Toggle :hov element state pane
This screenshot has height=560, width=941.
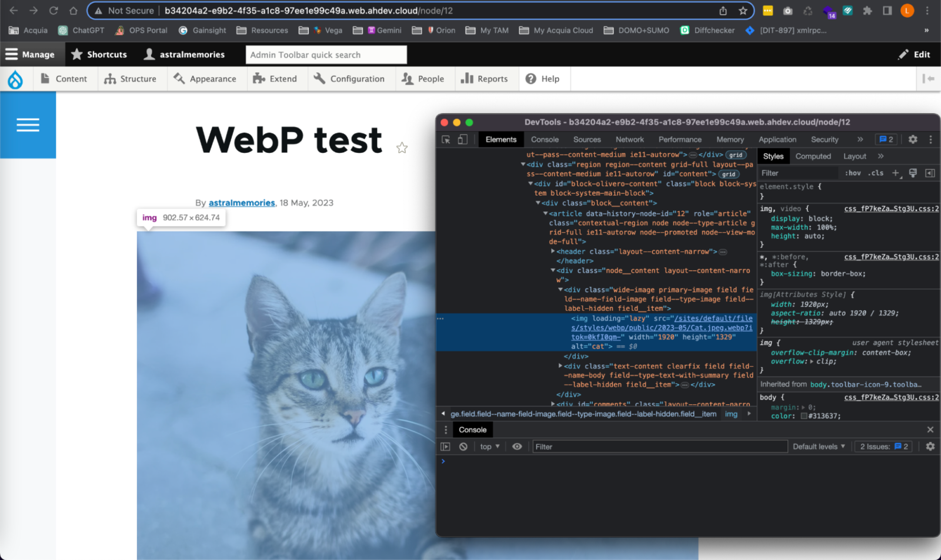pos(853,173)
